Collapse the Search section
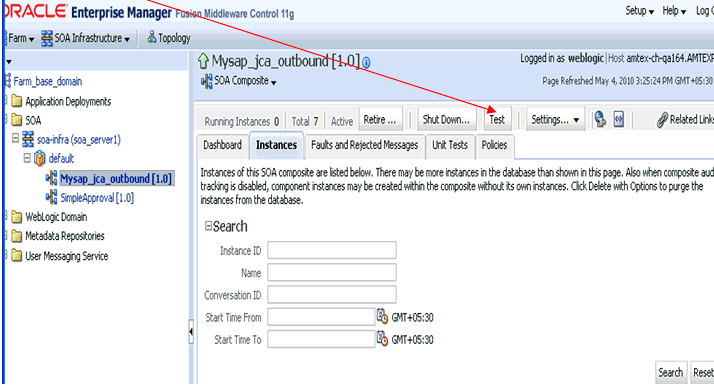Screen dimensions: 714x389 click(208, 226)
